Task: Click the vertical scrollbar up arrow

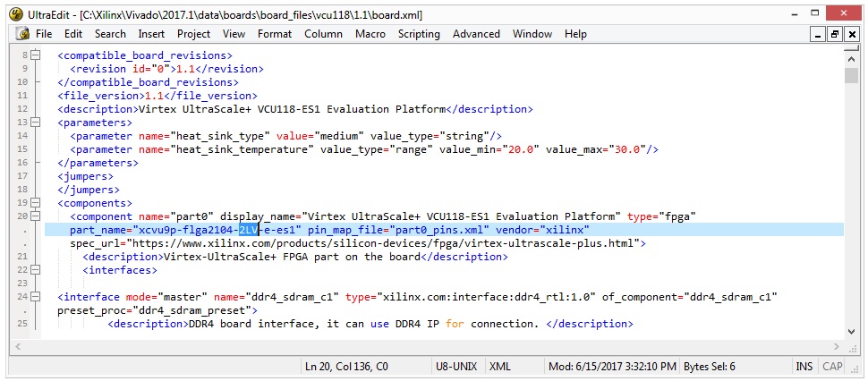Action: point(851,56)
